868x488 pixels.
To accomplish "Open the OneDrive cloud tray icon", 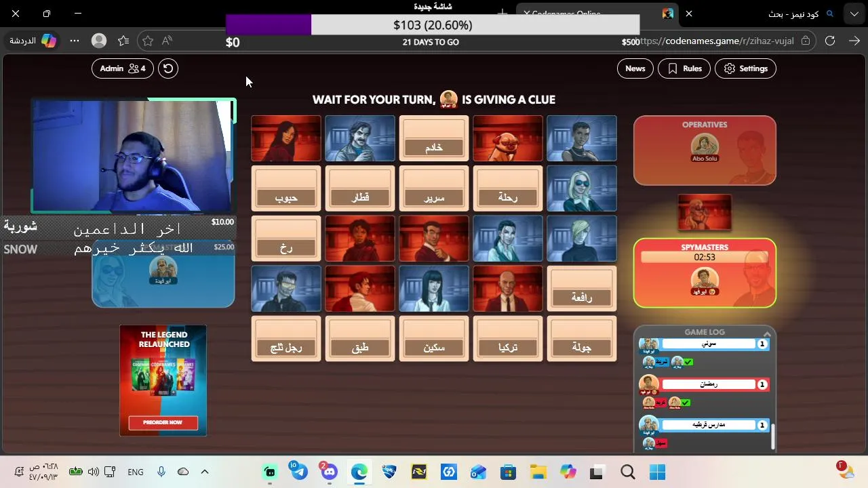I will (x=183, y=472).
